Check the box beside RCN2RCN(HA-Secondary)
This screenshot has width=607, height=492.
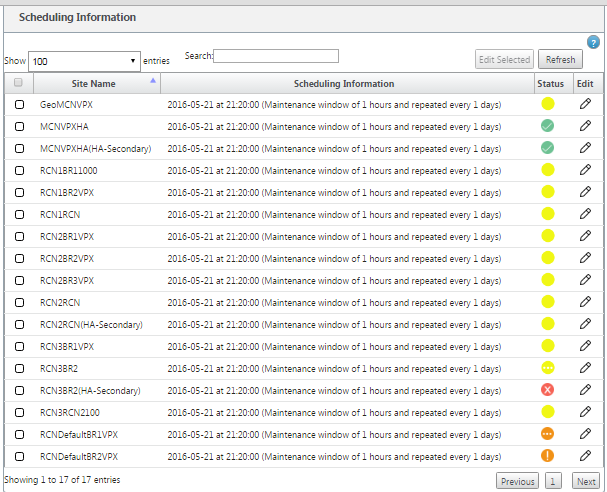pos(19,325)
